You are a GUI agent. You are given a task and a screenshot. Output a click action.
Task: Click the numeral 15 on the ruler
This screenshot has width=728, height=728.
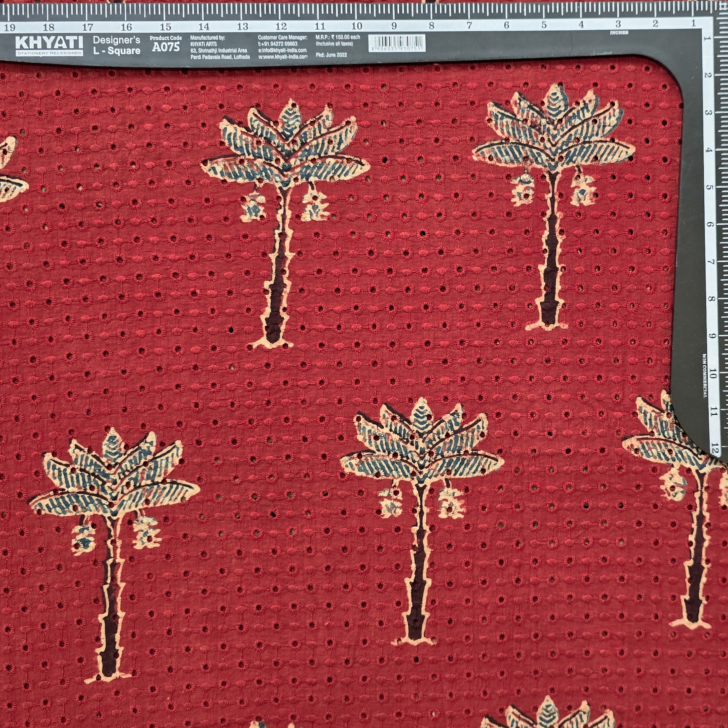pyautogui.click(x=165, y=27)
